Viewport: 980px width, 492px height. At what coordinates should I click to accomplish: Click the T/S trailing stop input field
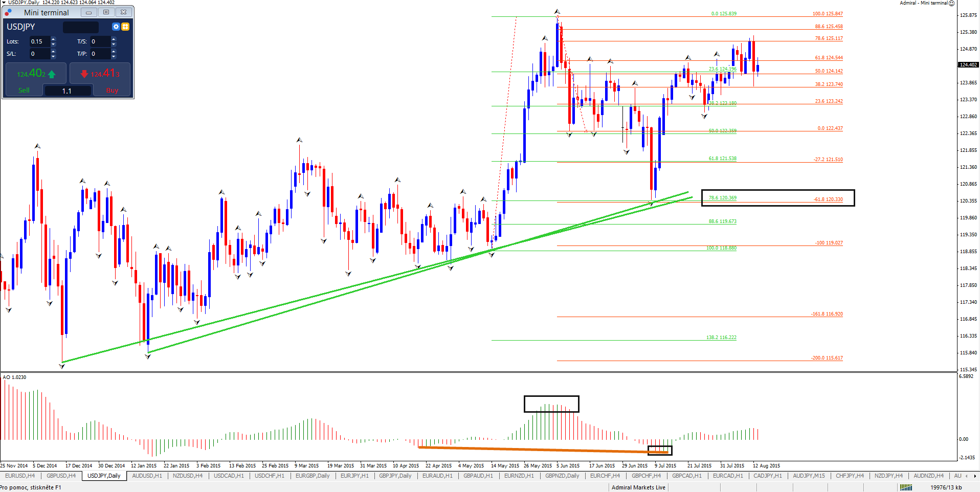click(x=100, y=41)
